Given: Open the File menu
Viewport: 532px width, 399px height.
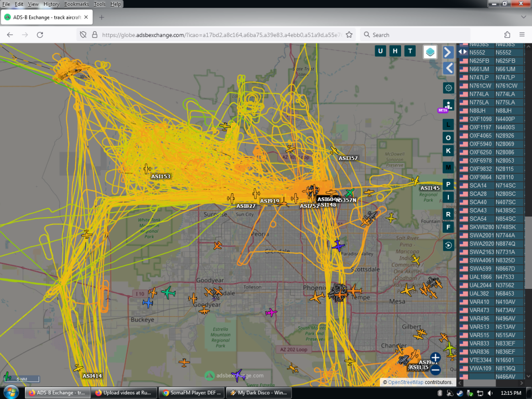Looking at the screenshot, I should point(6,4).
